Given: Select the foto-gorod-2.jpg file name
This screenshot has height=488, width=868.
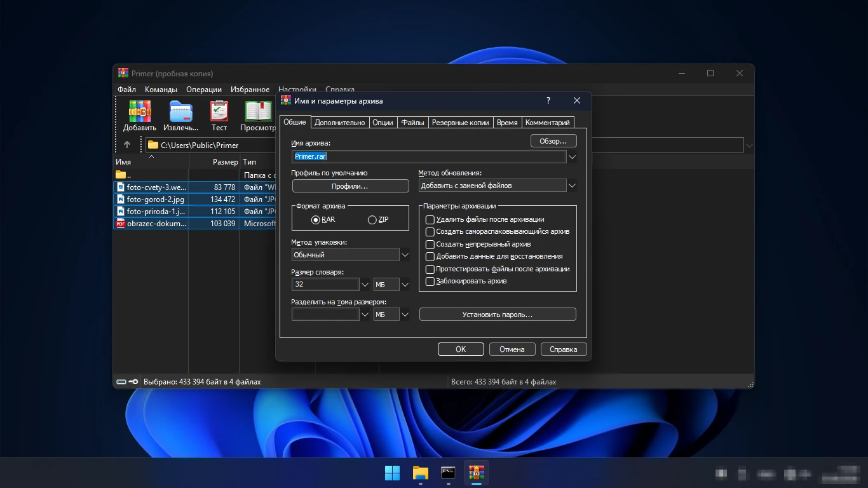Looking at the screenshot, I should tap(156, 200).
